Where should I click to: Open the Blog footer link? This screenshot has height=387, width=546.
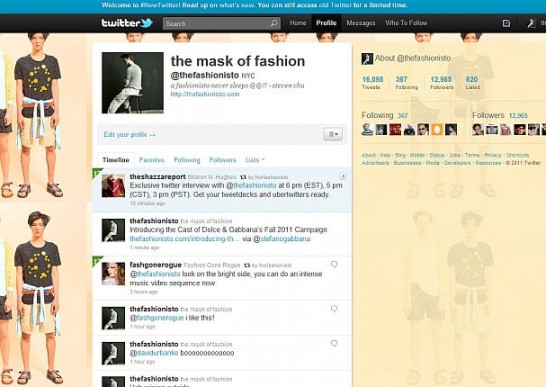tap(400, 155)
